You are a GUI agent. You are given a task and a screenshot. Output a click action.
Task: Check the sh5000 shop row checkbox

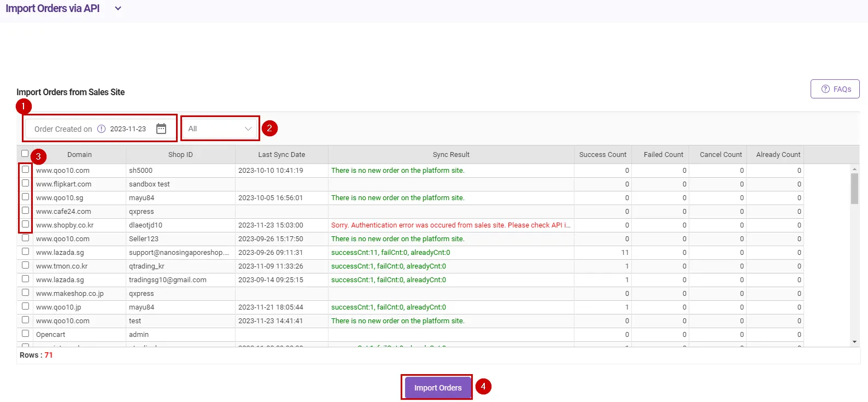pyautogui.click(x=25, y=170)
